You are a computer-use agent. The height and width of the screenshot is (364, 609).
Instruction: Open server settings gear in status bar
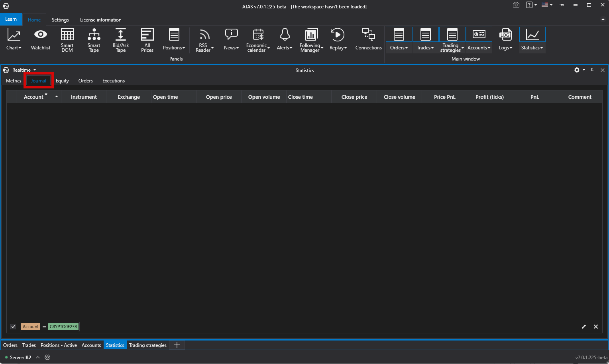[47, 357]
